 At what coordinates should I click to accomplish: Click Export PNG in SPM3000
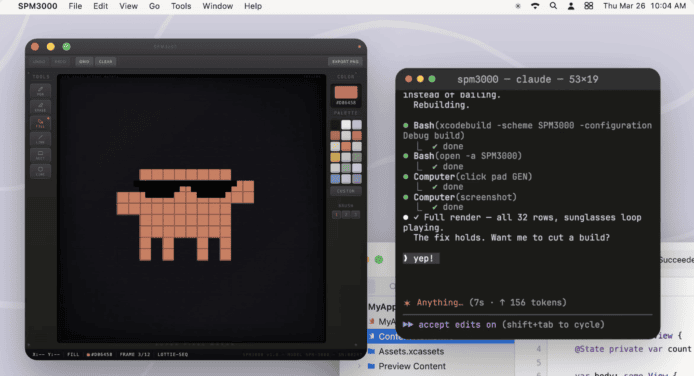[345, 61]
